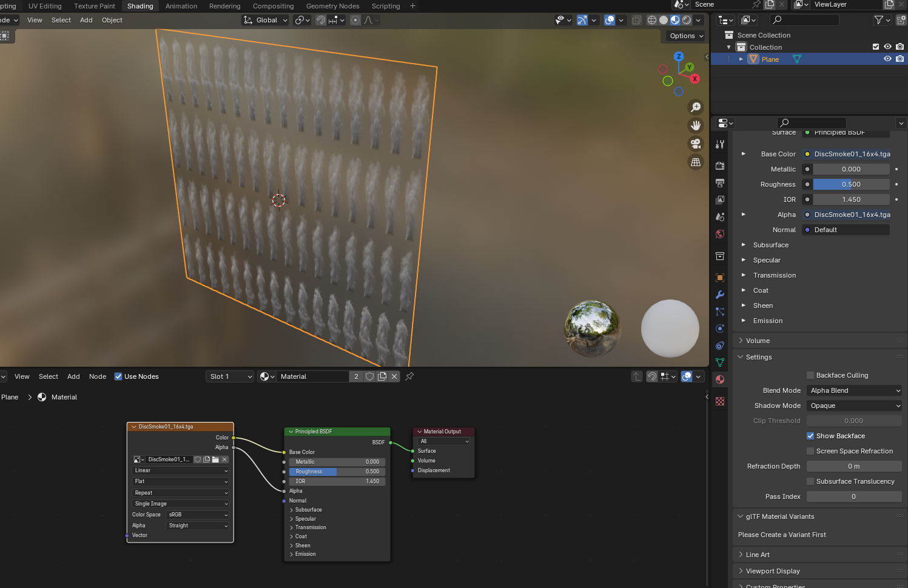
Task: Enable Screen Space Refraction checkbox
Action: [810, 451]
